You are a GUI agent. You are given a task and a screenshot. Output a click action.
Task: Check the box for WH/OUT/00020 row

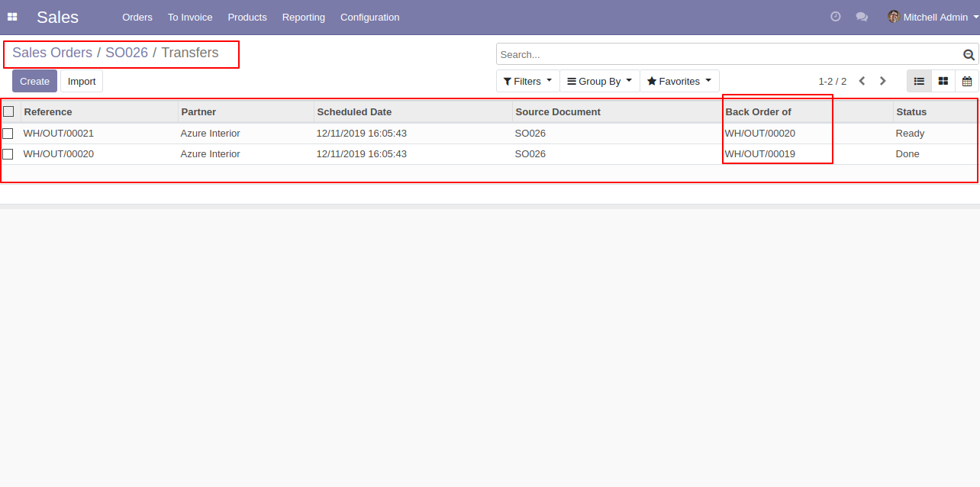(8, 154)
